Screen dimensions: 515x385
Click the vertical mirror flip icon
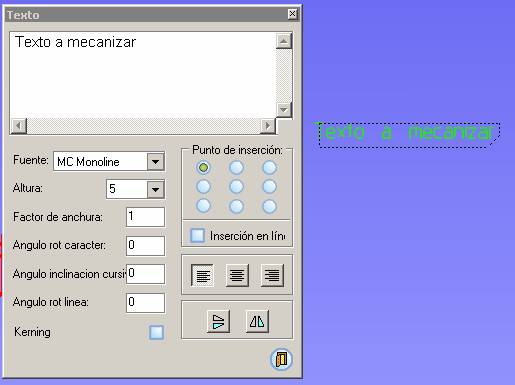(218, 321)
